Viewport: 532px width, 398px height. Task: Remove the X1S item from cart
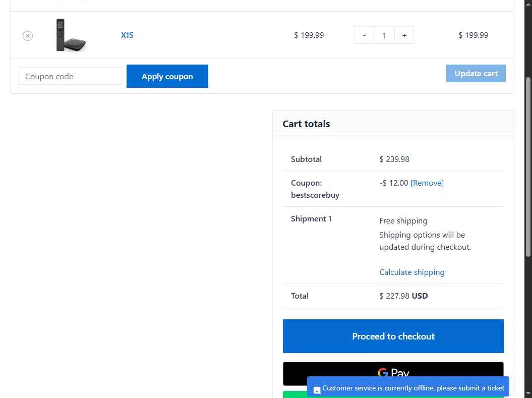[28, 36]
